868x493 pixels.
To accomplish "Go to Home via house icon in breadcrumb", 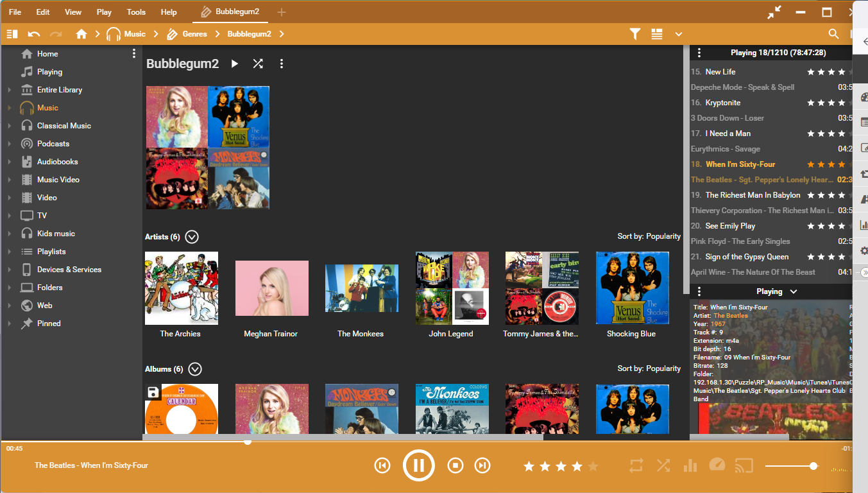I will pos(81,34).
